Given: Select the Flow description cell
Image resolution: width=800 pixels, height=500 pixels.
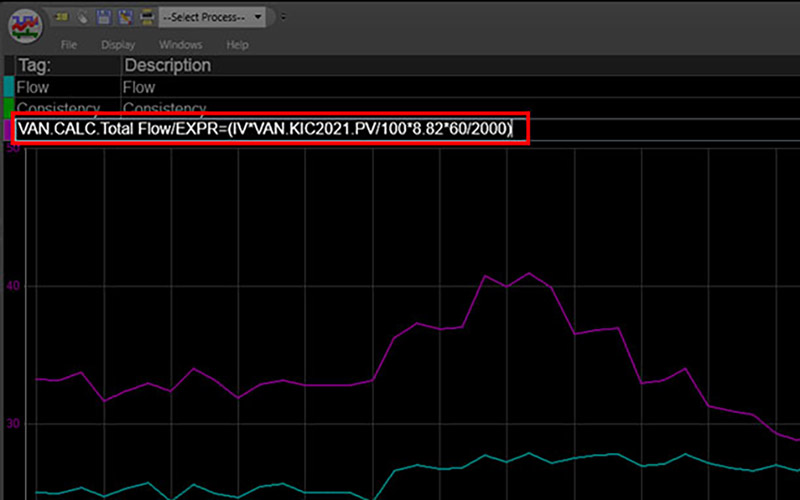Looking at the screenshot, I should [461, 87].
